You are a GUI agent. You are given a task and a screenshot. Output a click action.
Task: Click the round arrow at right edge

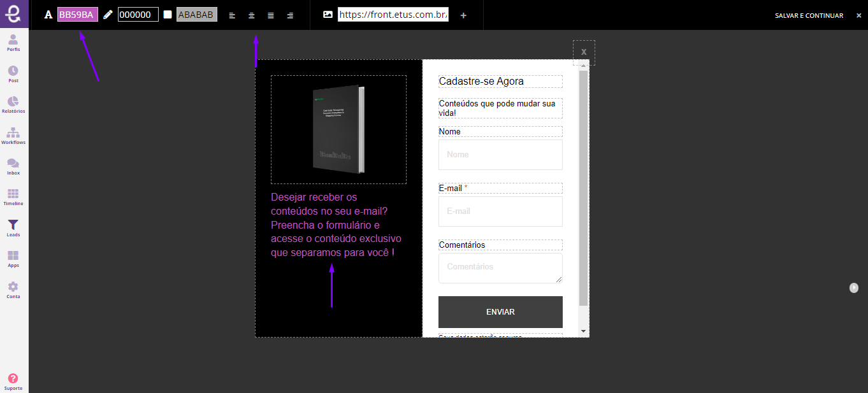[854, 288]
